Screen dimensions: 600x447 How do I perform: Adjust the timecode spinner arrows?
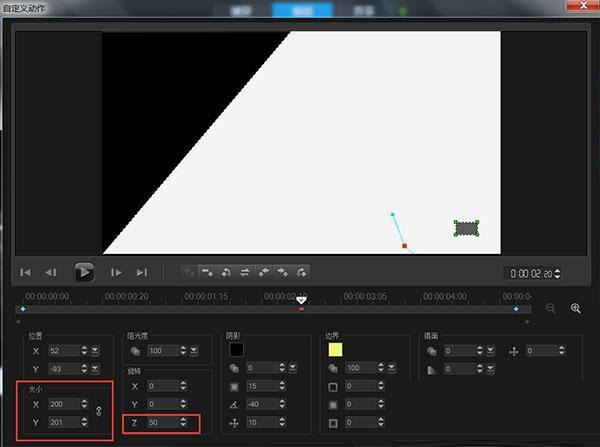click(x=558, y=274)
